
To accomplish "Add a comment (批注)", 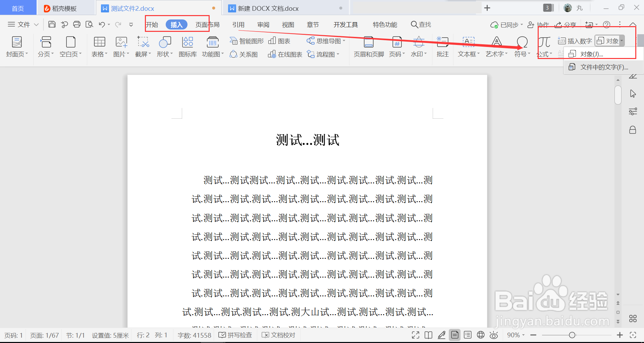I will [443, 47].
